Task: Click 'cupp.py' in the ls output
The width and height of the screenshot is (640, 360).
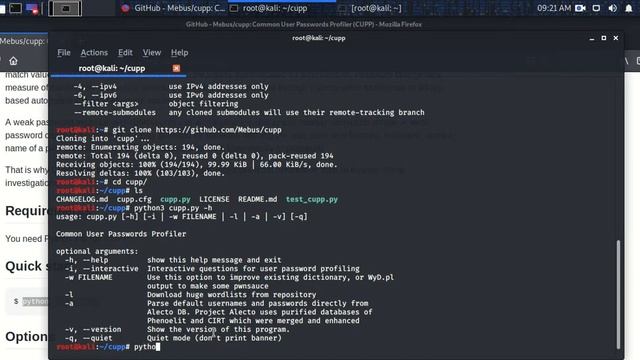Action: point(175,200)
